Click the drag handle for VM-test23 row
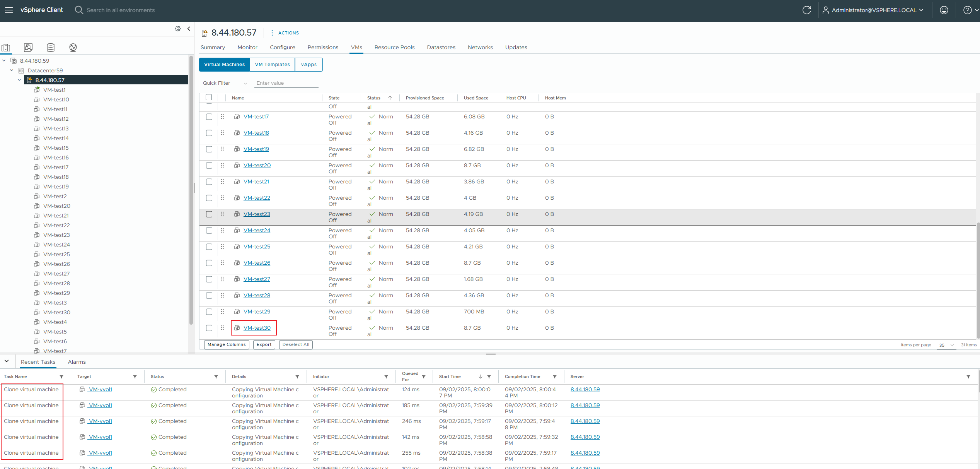Image resolution: width=980 pixels, height=469 pixels. click(222, 214)
